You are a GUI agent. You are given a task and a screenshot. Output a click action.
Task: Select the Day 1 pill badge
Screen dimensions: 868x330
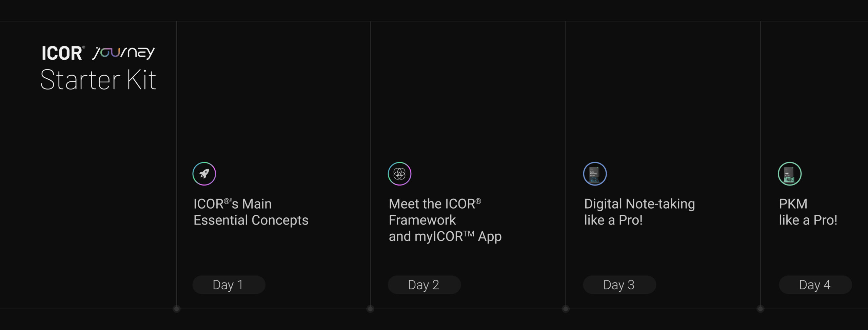click(229, 285)
